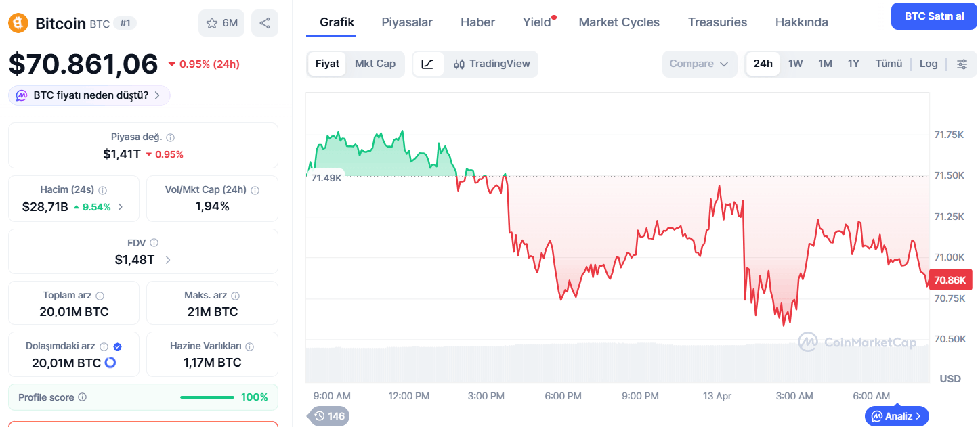The height and width of the screenshot is (427, 980).
Task: Expand Hacim (24s) volume chevron
Action: click(x=121, y=207)
